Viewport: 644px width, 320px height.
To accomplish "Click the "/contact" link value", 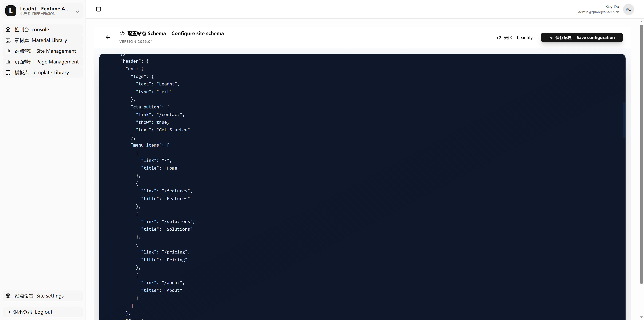I will (x=170, y=115).
